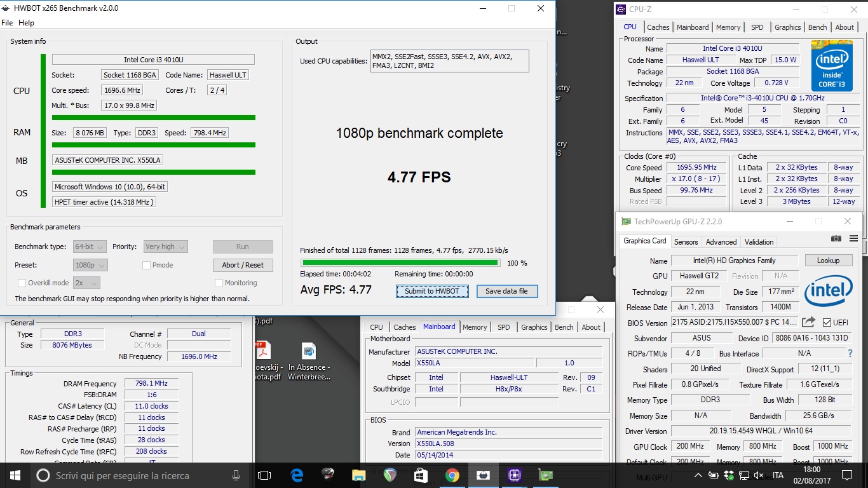This screenshot has height=488, width=868.
Task: Show hidden system tray icons
Action: 699,475
